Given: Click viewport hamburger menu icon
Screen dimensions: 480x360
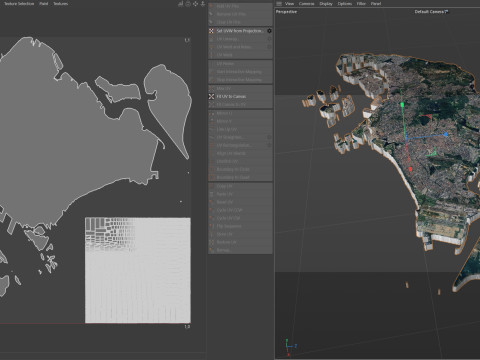Looking at the screenshot, I should point(279,4).
